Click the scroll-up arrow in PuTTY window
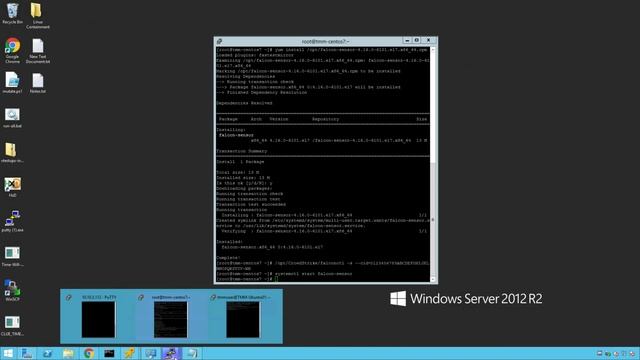This screenshot has width=640, height=360. [x=433, y=49]
